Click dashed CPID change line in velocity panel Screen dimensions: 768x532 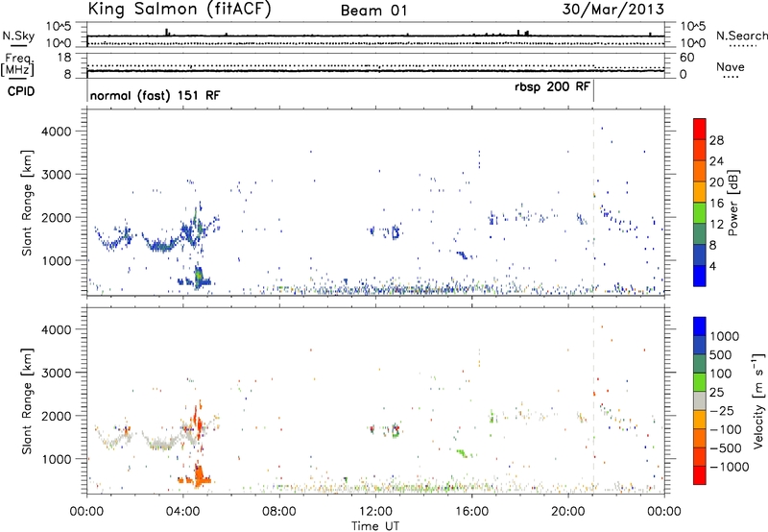(593, 399)
